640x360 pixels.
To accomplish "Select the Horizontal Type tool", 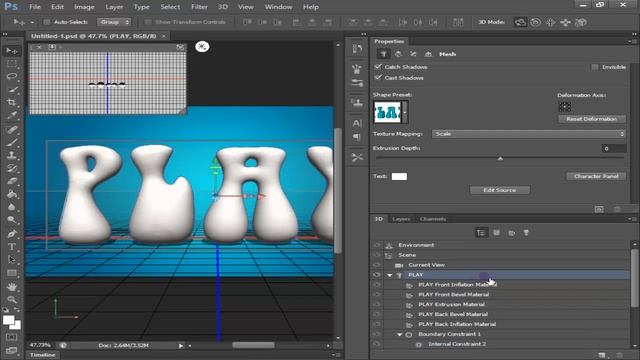I will pos(12,247).
